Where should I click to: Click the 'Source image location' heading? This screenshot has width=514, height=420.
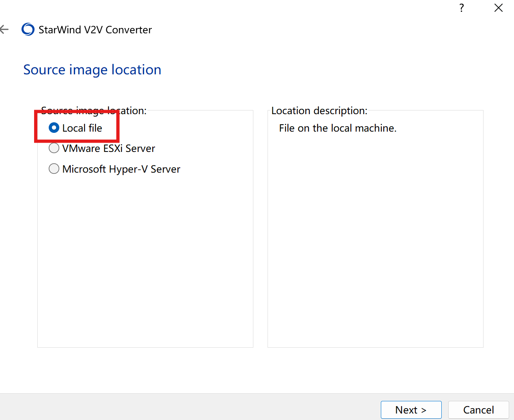click(92, 70)
